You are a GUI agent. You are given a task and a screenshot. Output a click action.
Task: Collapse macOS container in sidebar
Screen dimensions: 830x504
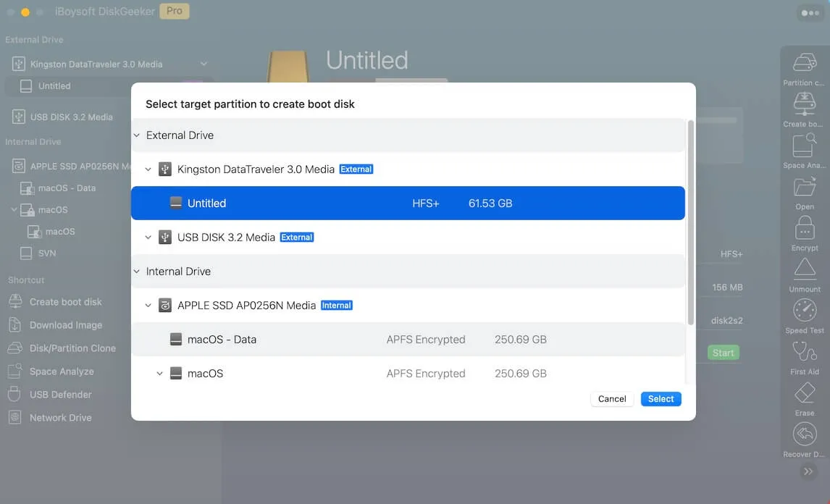14,210
